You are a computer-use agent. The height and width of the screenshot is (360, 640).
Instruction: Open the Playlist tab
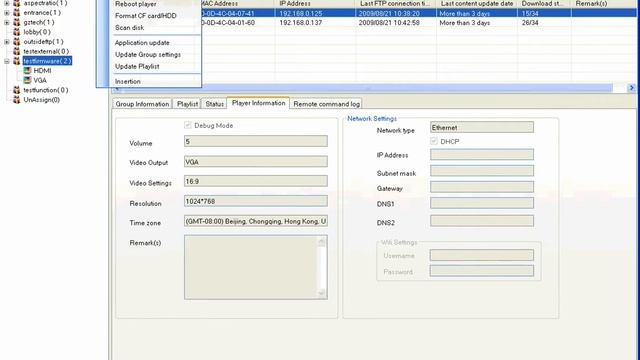tap(187, 104)
